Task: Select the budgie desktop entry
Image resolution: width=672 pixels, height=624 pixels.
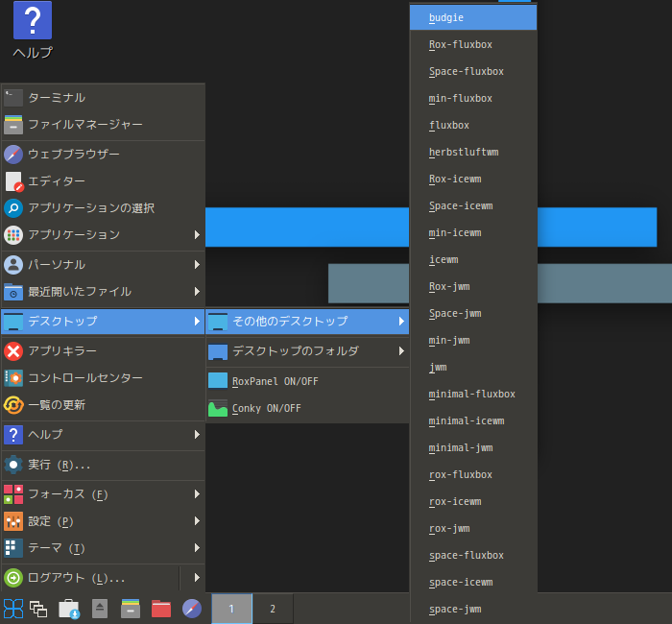Action: click(473, 17)
